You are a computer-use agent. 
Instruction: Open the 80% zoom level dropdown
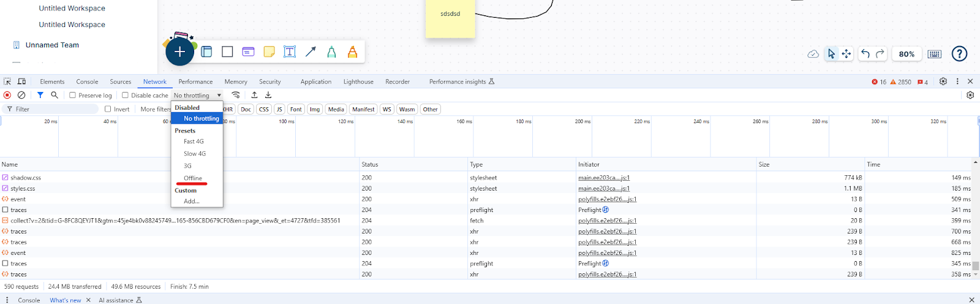point(907,54)
